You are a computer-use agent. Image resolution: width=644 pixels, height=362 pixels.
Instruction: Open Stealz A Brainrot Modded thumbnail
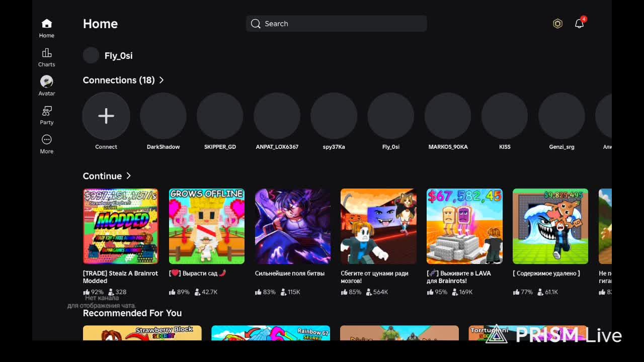[121, 226]
